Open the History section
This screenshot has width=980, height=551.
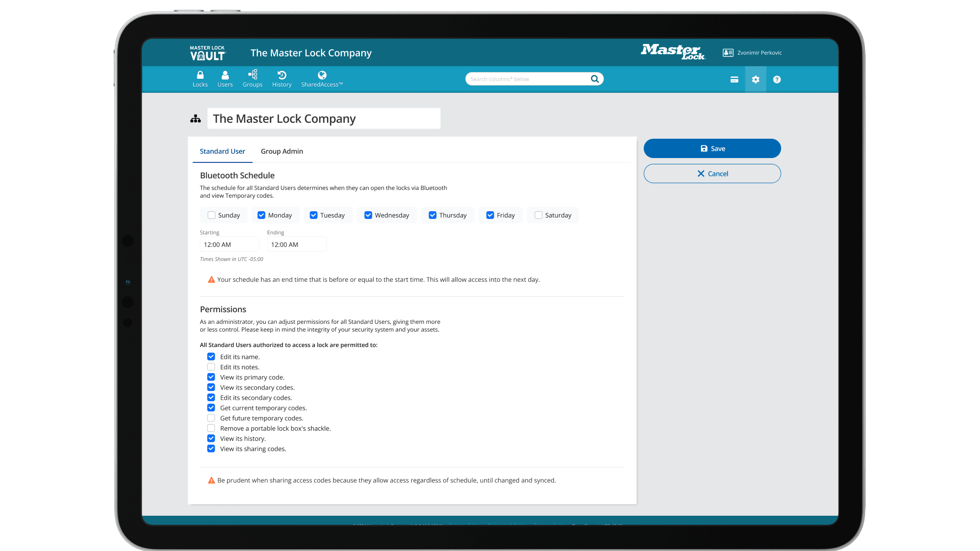click(282, 79)
